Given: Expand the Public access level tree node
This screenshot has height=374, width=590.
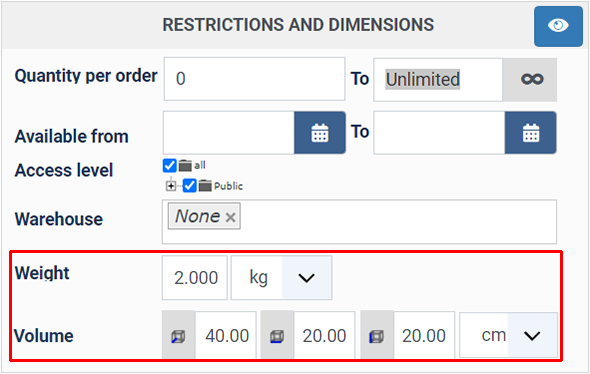Looking at the screenshot, I should coord(171,186).
